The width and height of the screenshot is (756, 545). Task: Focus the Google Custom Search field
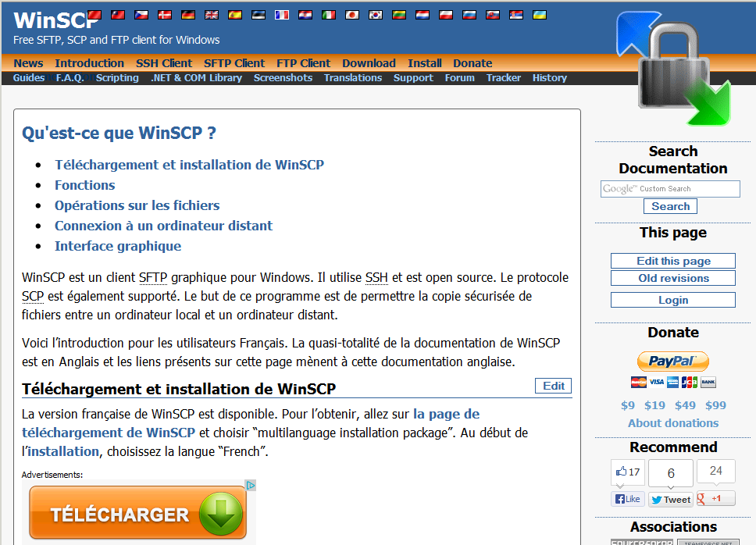tap(670, 189)
